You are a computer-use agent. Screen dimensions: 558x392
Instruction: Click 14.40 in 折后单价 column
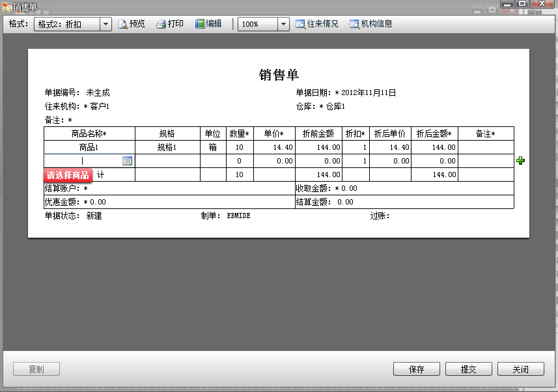coord(391,147)
